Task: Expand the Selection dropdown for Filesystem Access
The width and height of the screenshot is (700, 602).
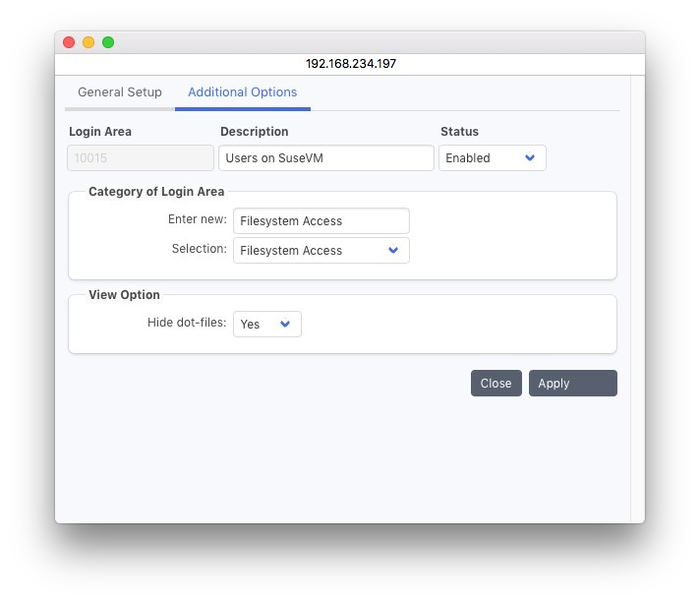Action: coord(321,251)
